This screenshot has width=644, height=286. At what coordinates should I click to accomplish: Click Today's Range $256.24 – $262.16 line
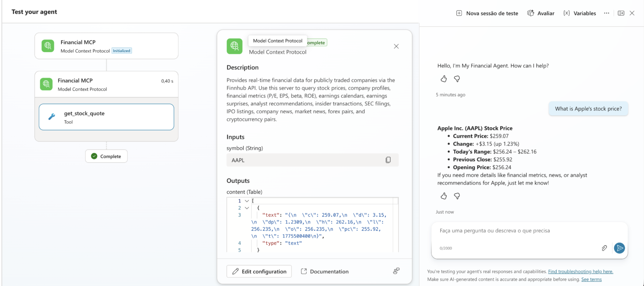[494, 152]
